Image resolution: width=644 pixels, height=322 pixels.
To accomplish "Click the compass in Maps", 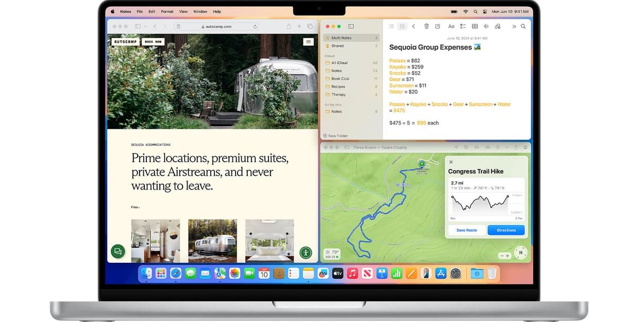I will (x=520, y=252).
